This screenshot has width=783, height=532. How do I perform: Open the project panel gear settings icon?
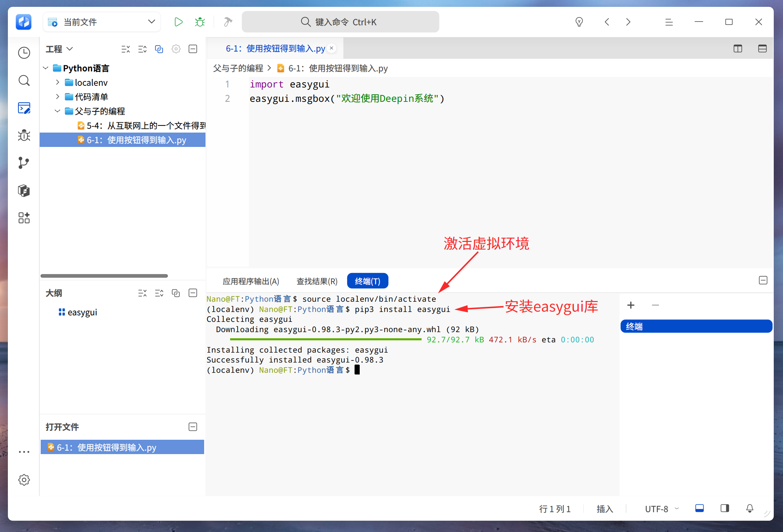[176, 49]
